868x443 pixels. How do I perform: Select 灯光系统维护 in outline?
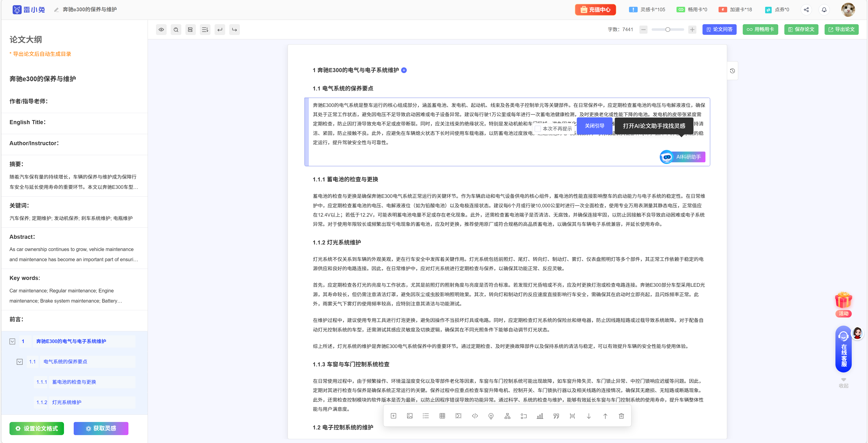(x=66, y=402)
